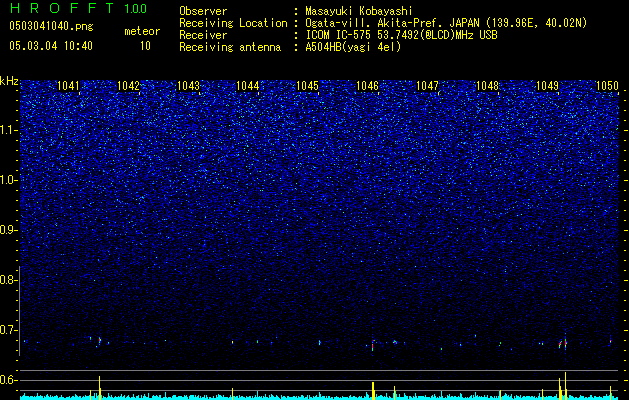This screenshot has width=629, height=400.
Task: Select the file name 0503041040.png
Action: [51, 27]
